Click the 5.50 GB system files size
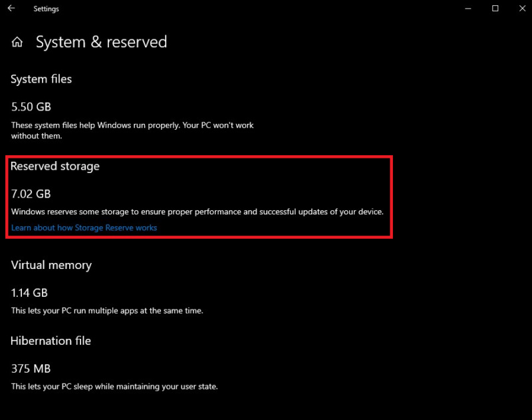532x420 pixels. [x=31, y=107]
